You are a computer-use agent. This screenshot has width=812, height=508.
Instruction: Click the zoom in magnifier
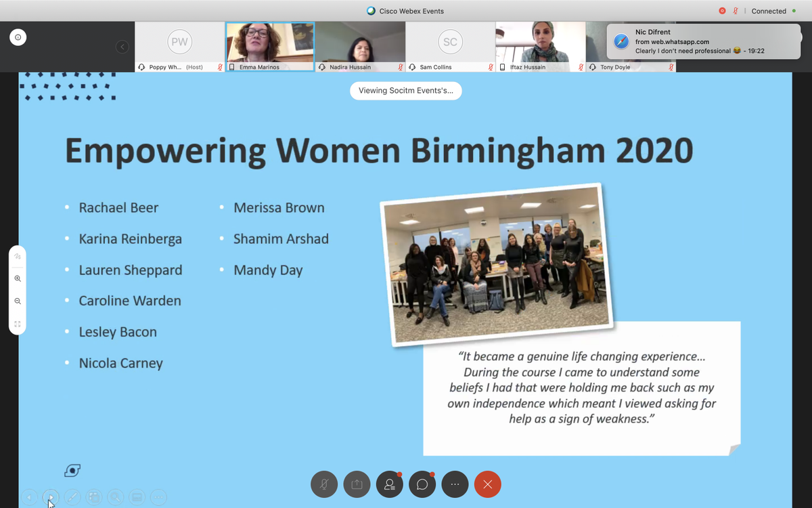point(18,278)
